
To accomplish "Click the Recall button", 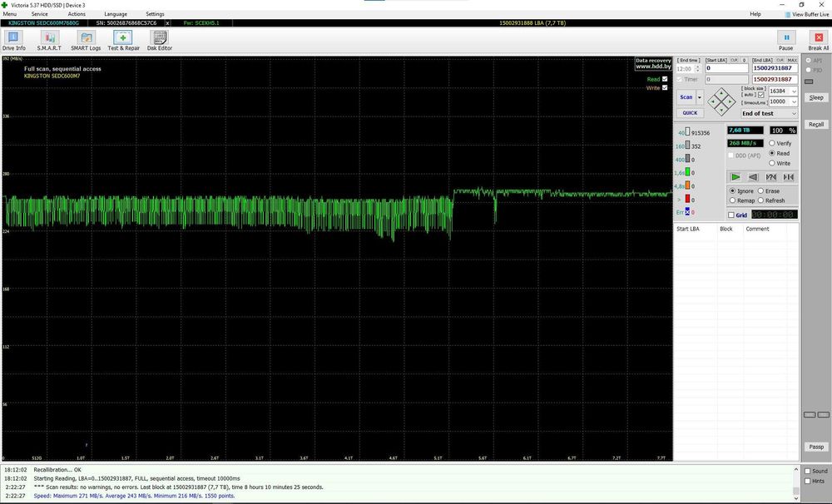I will point(816,124).
